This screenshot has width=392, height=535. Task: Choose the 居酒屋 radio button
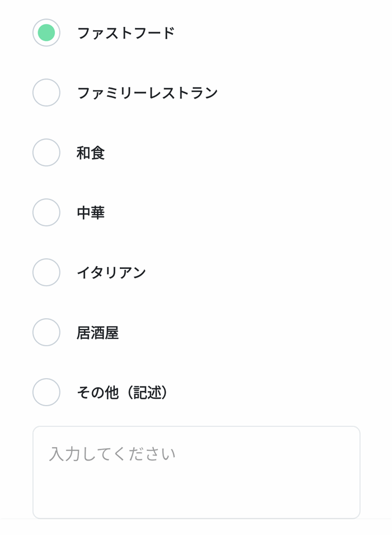click(x=46, y=332)
